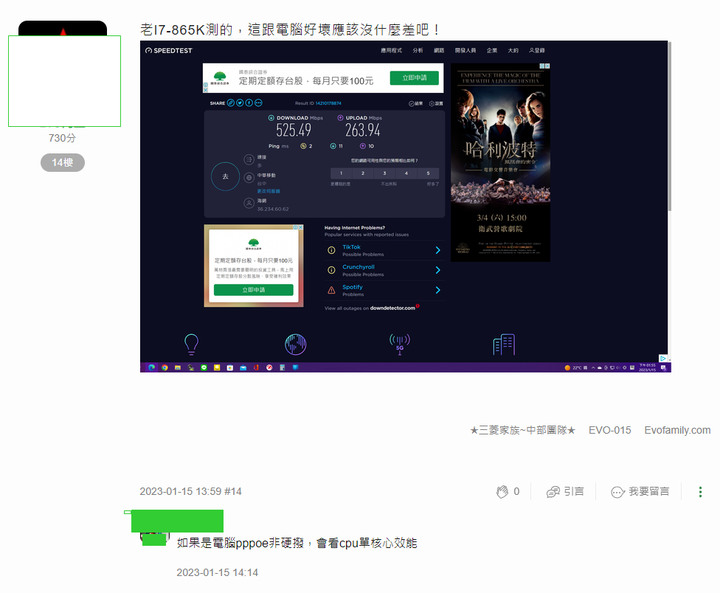Click the downdetector.com link in the screenshot
Screen dimensions: 720x593
click(x=393, y=308)
